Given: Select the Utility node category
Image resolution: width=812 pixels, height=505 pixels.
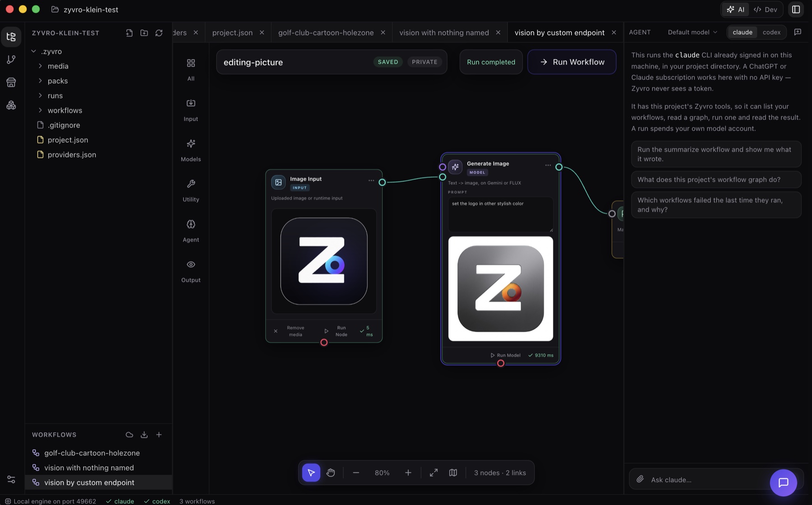Looking at the screenshot, I should coord(191,190).
